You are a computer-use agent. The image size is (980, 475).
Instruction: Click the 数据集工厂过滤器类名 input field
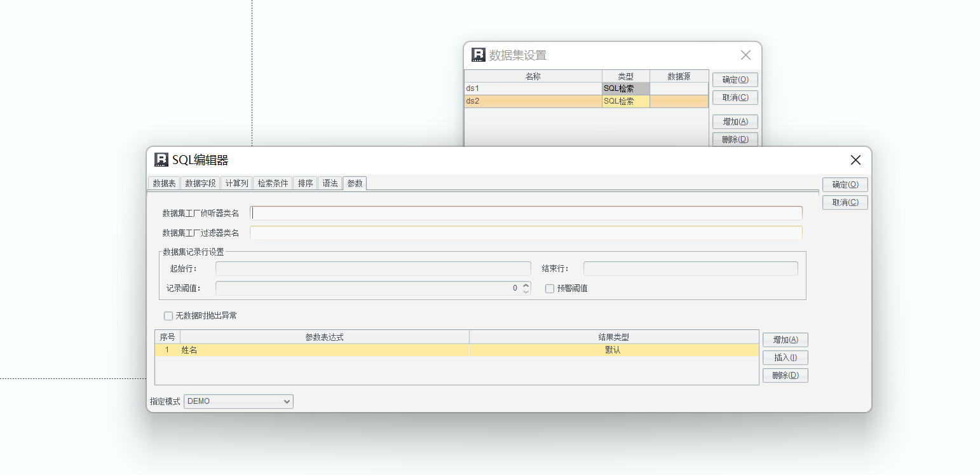click(526, 233)
